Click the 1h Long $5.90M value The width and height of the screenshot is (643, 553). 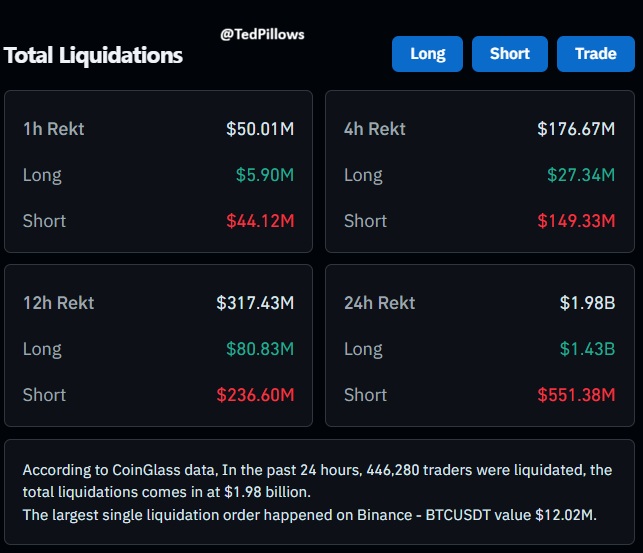click(x=265, y=175)
